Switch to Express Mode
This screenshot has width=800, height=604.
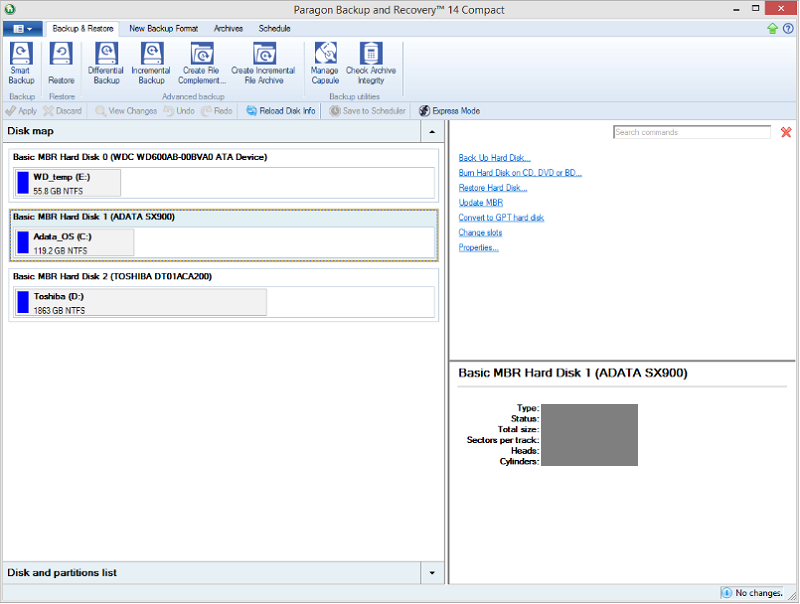pos(449,111)
